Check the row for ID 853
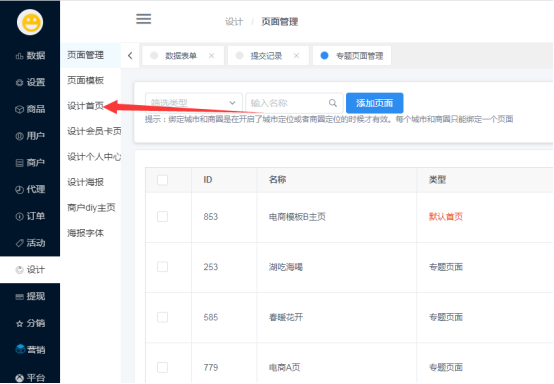The image size is (554, 384). pos(163,217)
